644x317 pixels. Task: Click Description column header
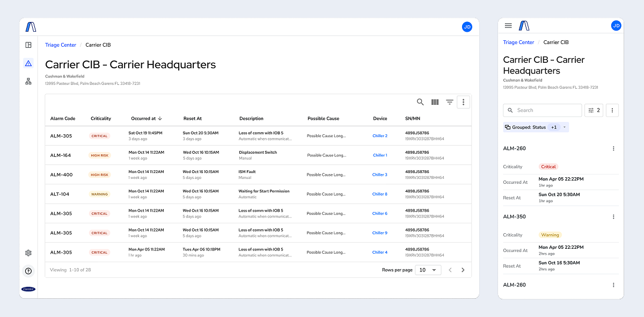[x=252, y=118]
